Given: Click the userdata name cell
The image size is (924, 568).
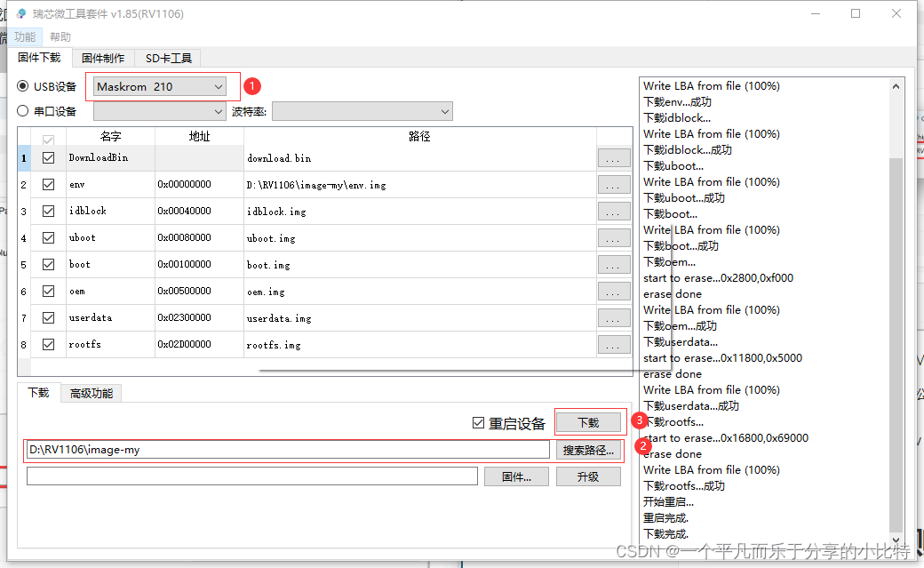Looking at the screenshot, I should tap(111, 317).
